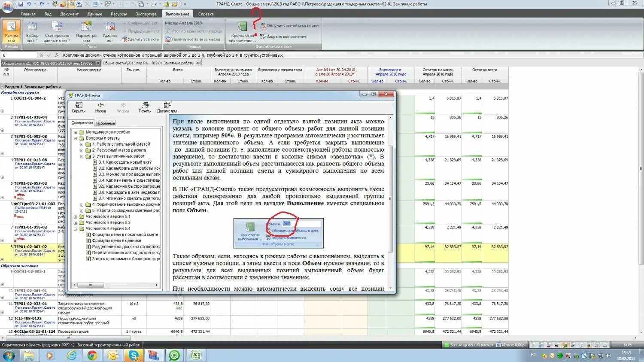The height and width of the screenshot is (362, 644).
Task: Expand 1. Работа с локальной сметой node
Action: pyautogui.click(x=82, y=144)
